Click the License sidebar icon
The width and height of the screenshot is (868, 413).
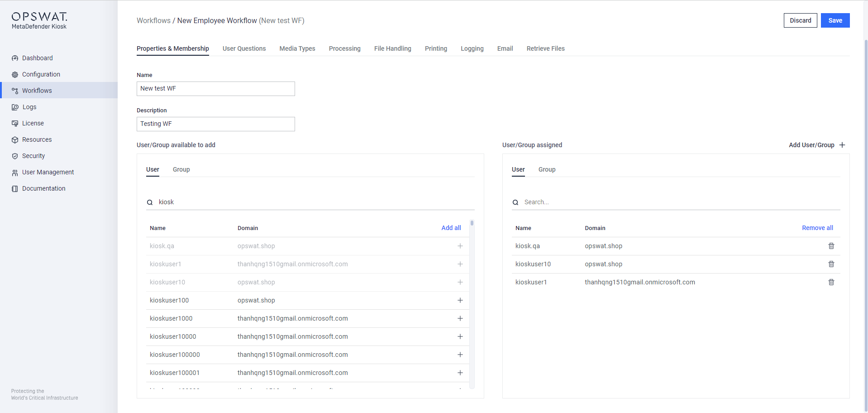pyautogui.click(x=15, y=124)
